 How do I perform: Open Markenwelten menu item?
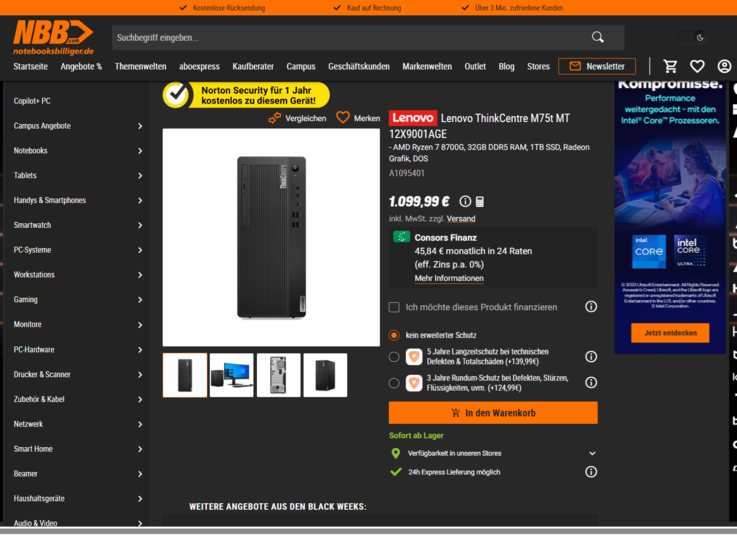click(x=427, y=66)
